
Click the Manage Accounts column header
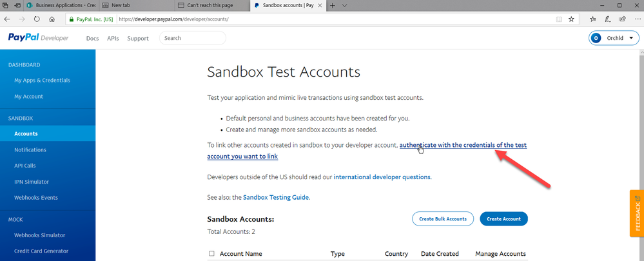500,254
